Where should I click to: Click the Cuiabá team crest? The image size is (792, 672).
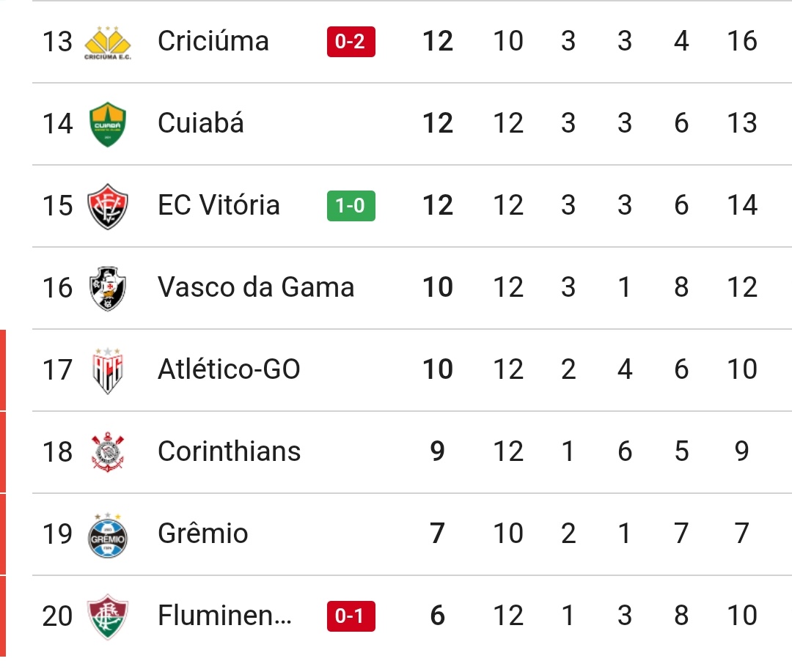pos(108,124)
